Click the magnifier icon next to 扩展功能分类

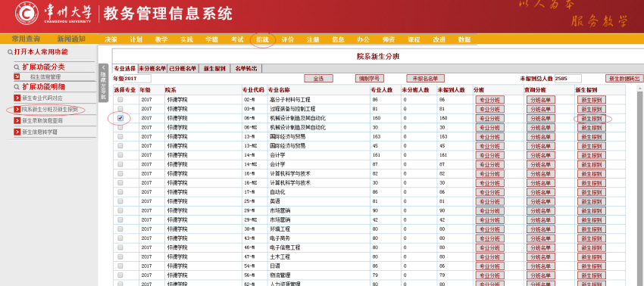click(17, 67)
